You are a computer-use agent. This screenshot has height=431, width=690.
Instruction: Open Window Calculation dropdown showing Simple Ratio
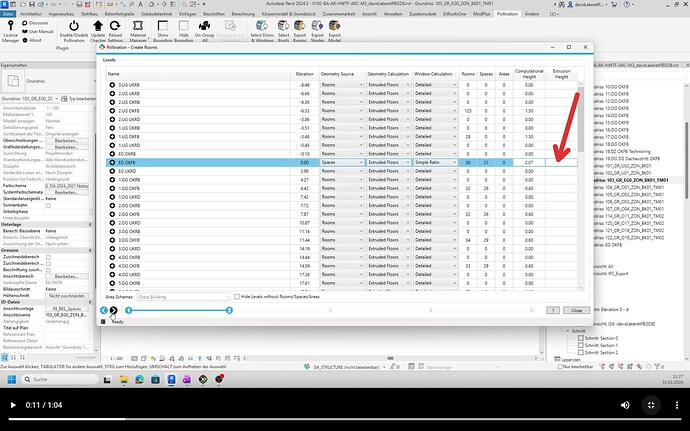(435, 161)
